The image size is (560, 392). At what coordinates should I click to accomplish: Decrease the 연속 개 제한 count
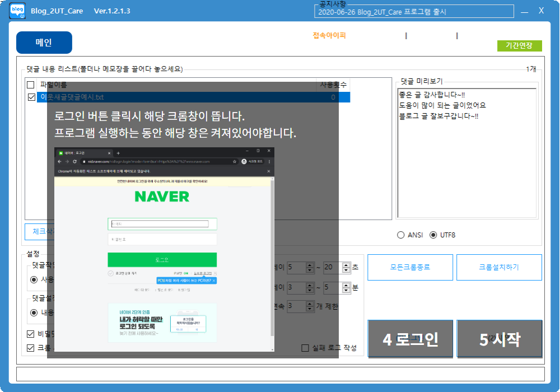coord(310,309)
